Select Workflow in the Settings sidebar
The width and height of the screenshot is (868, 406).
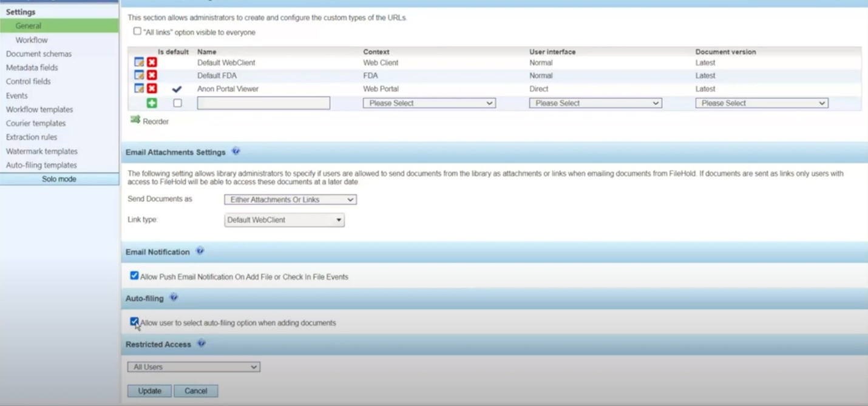31,39
